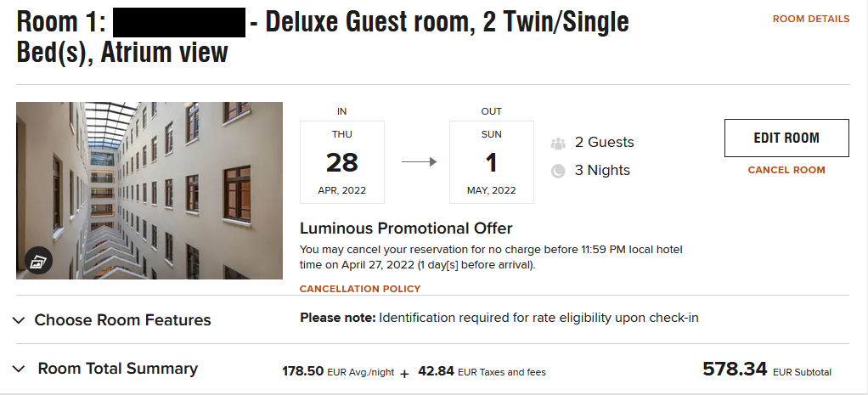The height and width of the screenshot is (395, 868).
Task: Open the ROOM DETAILS link
Action: click(810, 19)
